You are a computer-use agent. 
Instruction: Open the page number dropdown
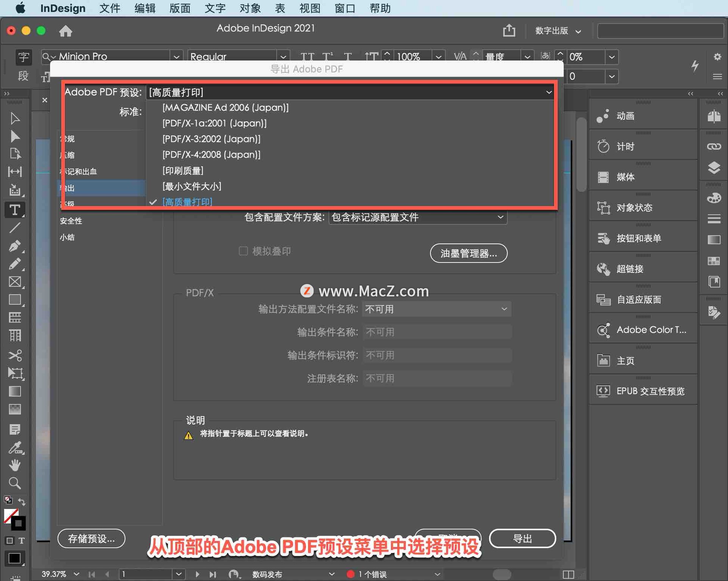(x=179, y=574)
